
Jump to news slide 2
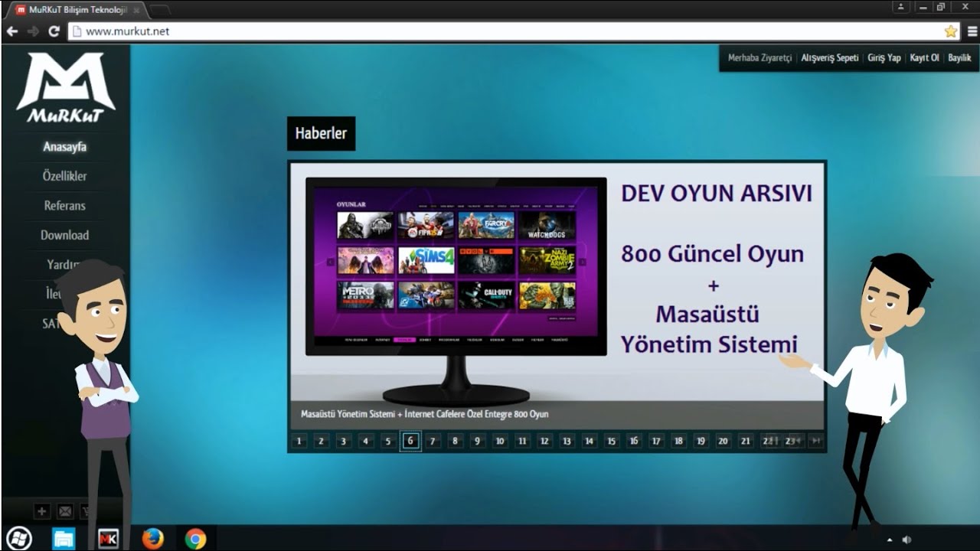(x=322, y=441)
